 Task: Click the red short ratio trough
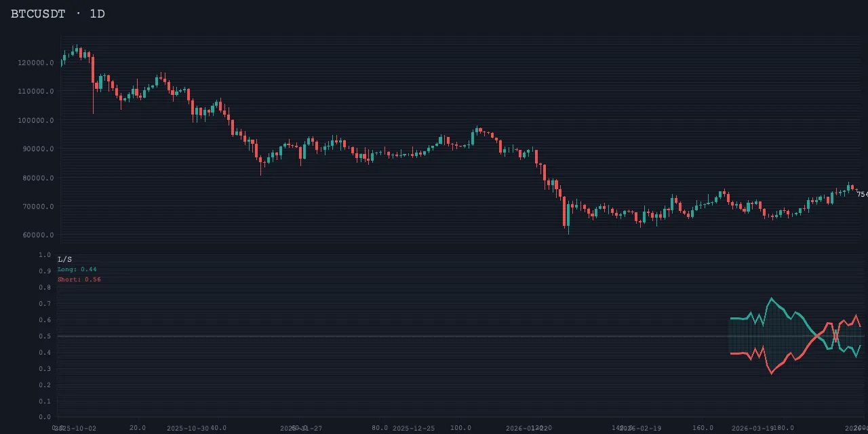click(x=771, y=373)
